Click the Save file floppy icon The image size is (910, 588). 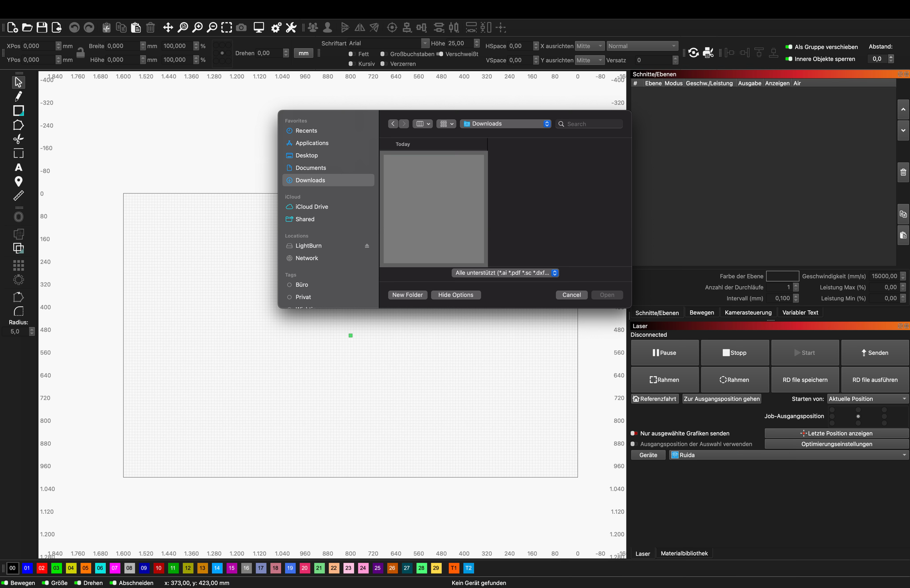[42, 28]
